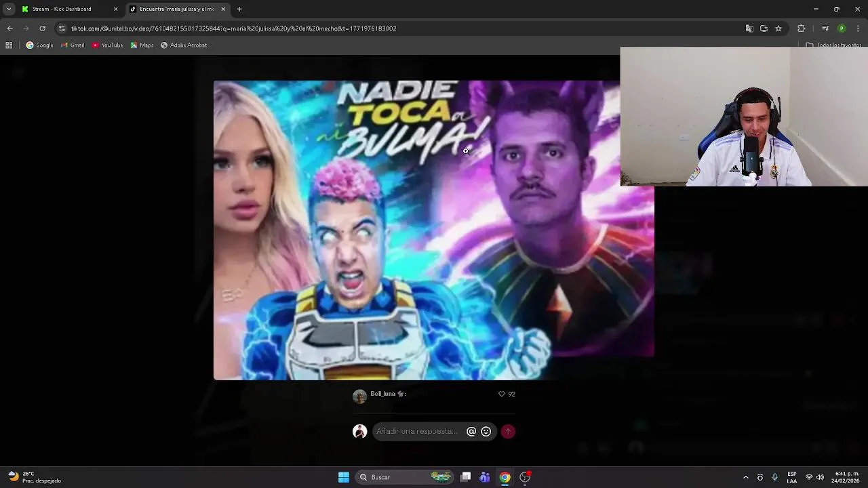Viewport: 868px width, 488px height.
Task: Open the YouTube bookmark
Action: click(107, 45)
